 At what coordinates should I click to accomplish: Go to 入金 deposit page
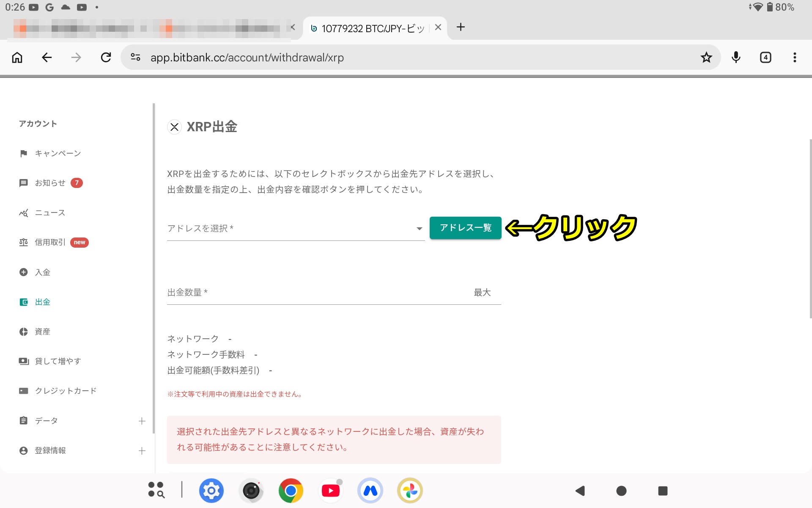[42, 272]
